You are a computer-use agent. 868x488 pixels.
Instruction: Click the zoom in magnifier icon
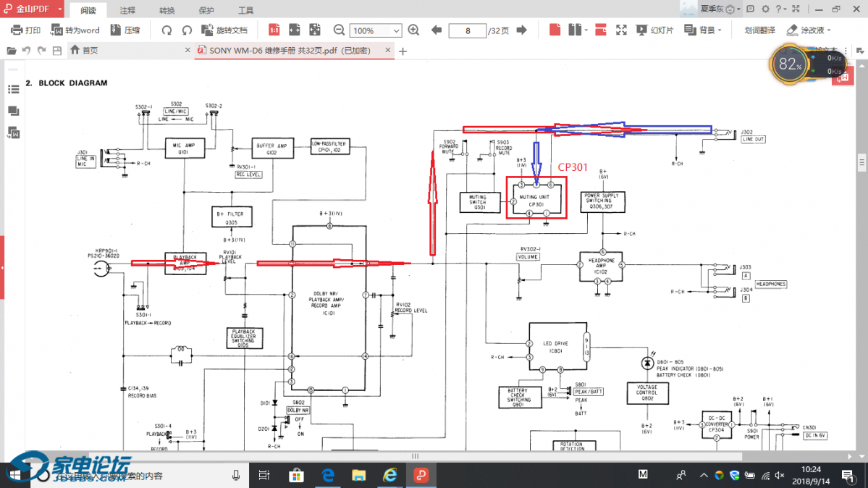[x=413, y=30]
